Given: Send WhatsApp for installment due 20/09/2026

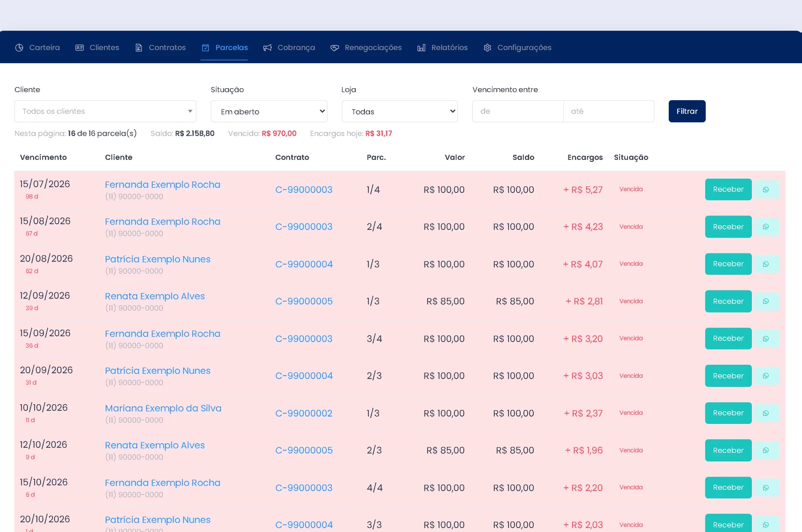Looking at the screenshot, I should click(766, 376).
